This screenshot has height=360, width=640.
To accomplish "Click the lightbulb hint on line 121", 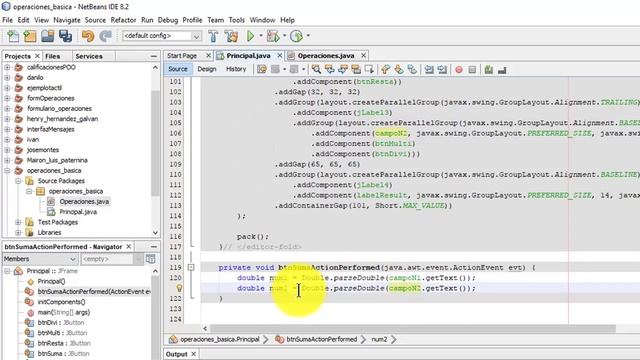I will tap(179, 288).
